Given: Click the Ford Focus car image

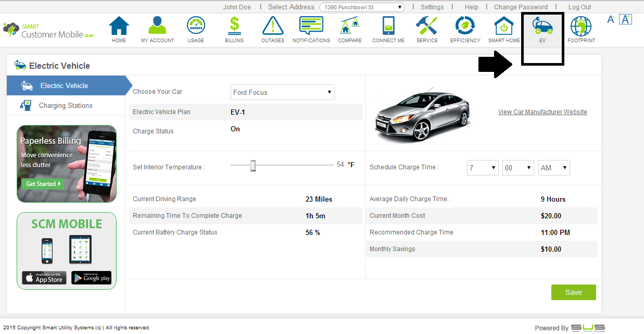Looking at the screenshot, I should 423,115.
